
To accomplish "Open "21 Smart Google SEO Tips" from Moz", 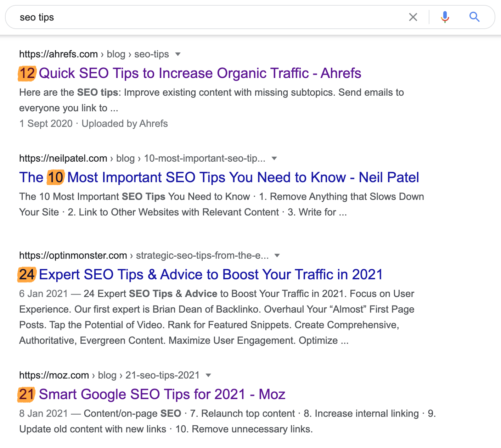I will click(152, 394).
